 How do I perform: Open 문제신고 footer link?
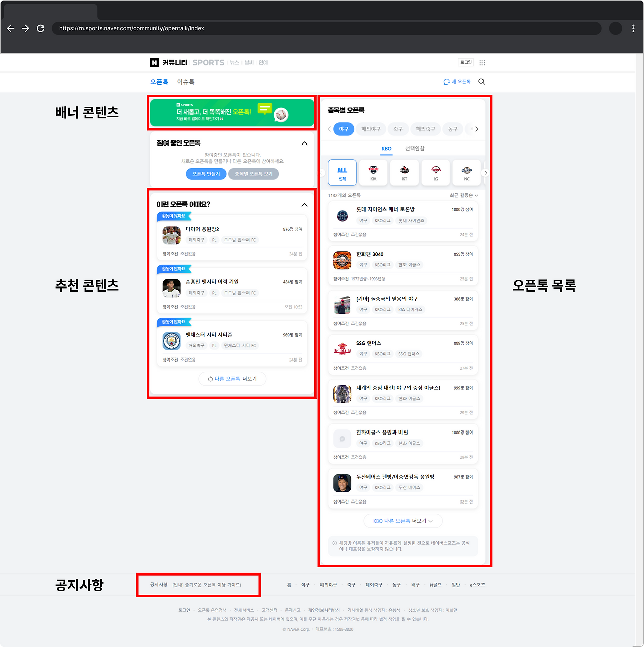tap(293, 610)
